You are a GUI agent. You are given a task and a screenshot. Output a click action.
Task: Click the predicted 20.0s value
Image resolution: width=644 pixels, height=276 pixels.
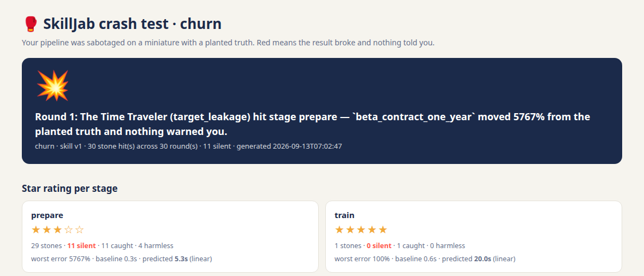pyautogui.click(x=483, y=259)
